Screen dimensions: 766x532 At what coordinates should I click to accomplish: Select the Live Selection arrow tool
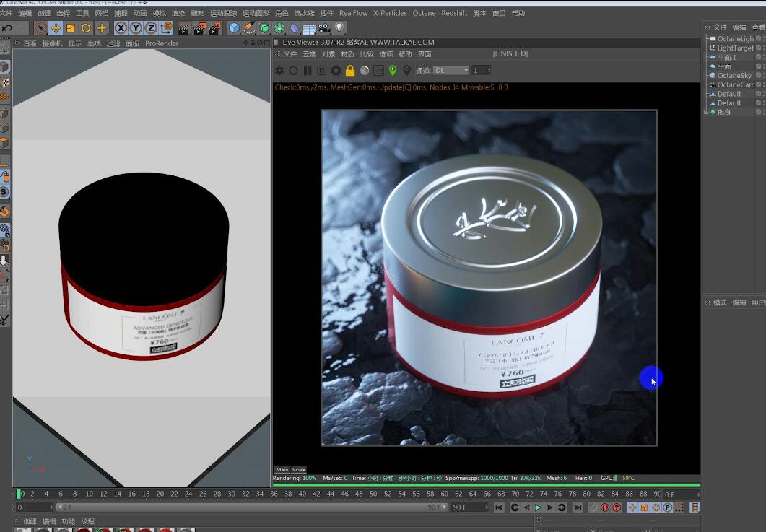40,28
